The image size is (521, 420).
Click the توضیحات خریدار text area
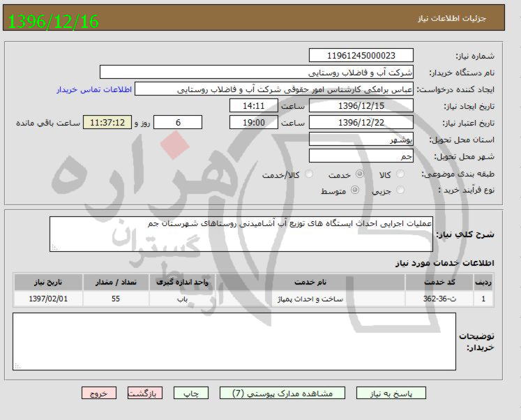click(x=234, y=341)
